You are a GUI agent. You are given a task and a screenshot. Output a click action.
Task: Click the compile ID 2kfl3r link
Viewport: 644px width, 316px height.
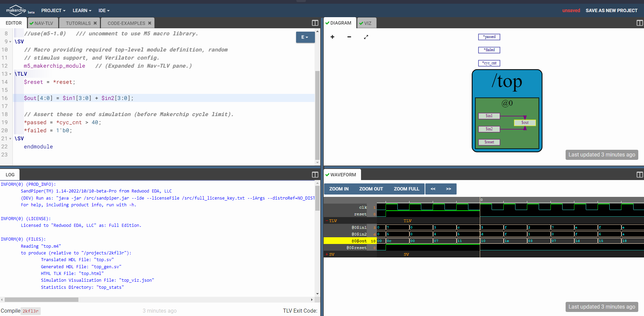31,311
